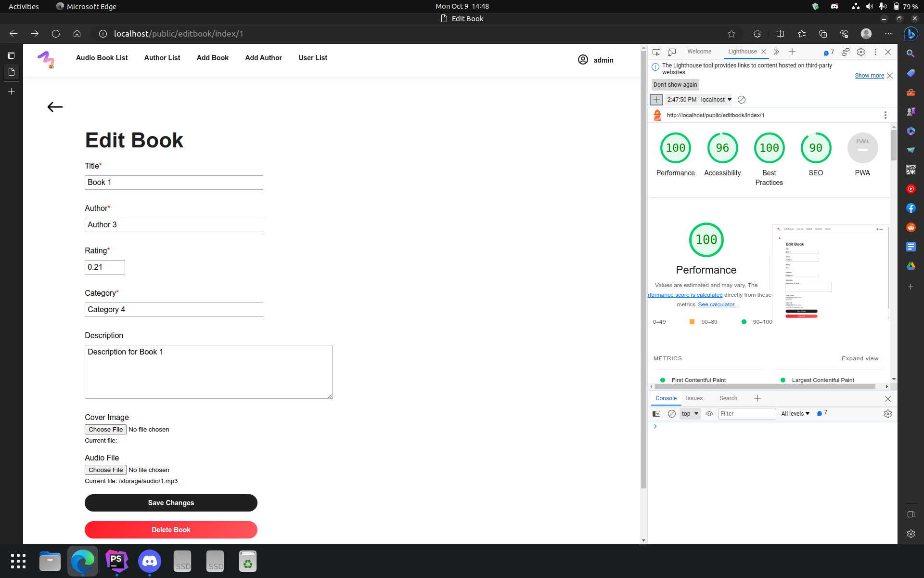
Task: Click the back arrow above Edit Book
Action: click(x=55, y=107)
